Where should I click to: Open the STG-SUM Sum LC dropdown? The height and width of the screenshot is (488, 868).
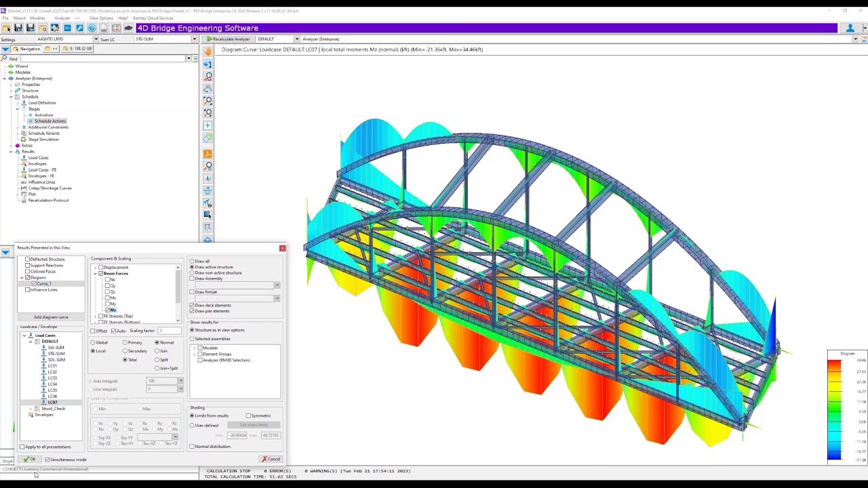(x=194, y=39)
